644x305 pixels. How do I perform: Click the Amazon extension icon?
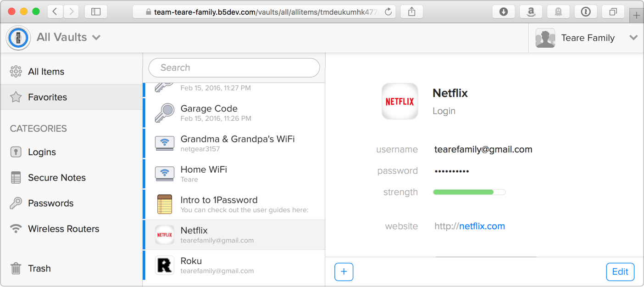(x=531, y=12)
